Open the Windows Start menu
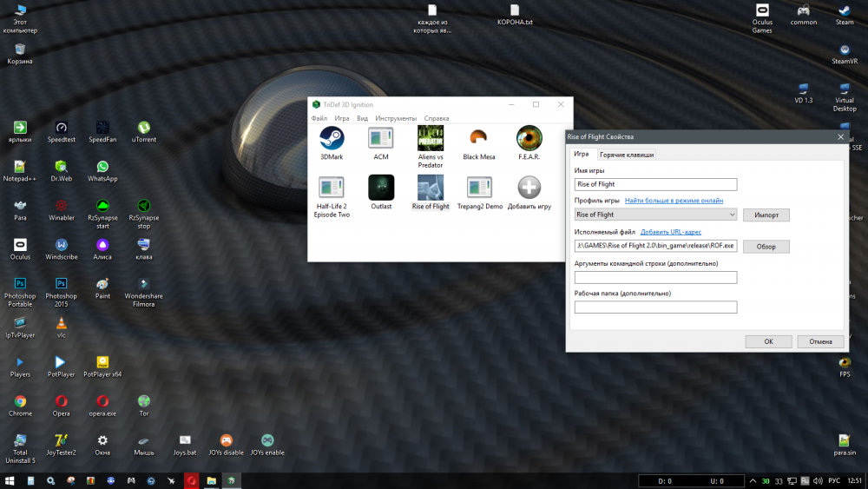The height and width of the screenshot is (489, 868). click(x=10, y=480)
